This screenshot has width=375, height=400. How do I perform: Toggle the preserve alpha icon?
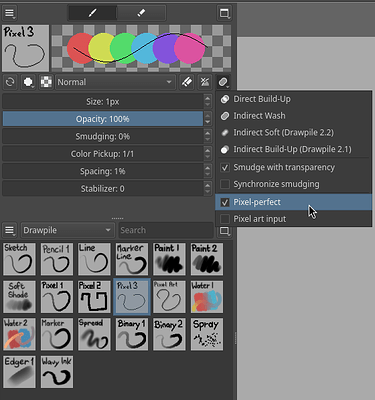[x=205, y=82]
